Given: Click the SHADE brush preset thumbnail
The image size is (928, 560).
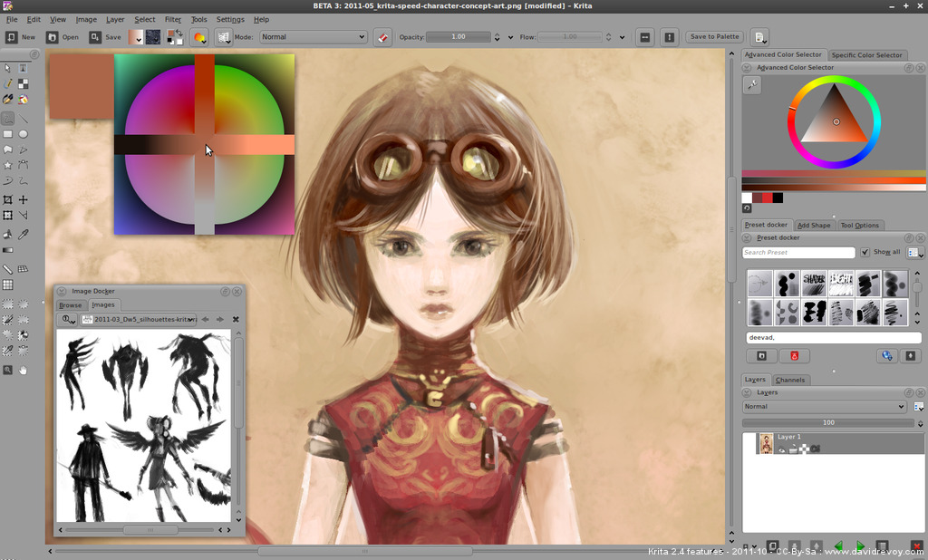Looking at the screenshot, I should click(x=813, y=283).
